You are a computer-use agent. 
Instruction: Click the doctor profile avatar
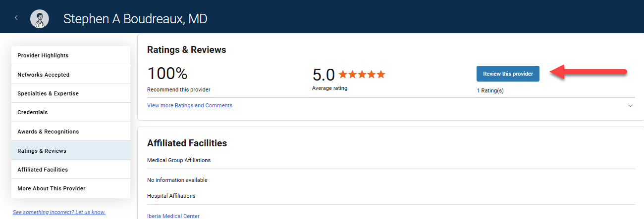(40, 19)
